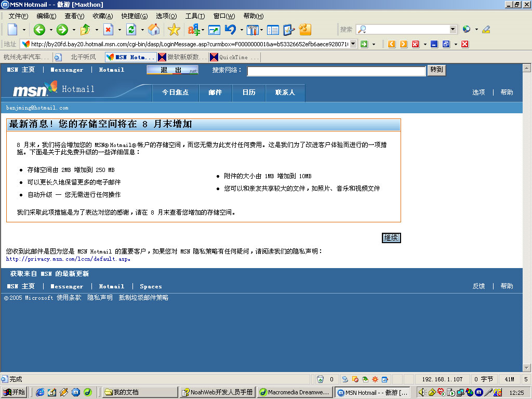Screen dimensions: 532x399
Task: Open the 查看(V) menu
Action: point(74,16)
